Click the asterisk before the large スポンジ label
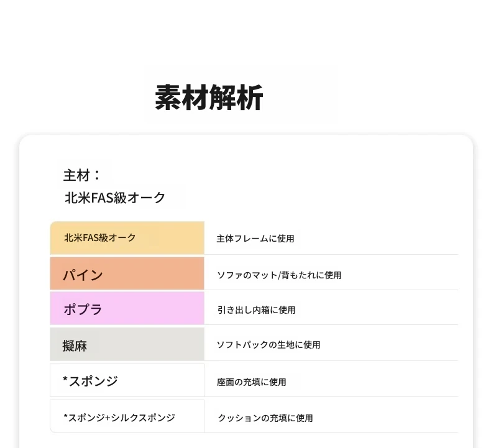Viewport: 491px width, 448px height. click(65, 380)
